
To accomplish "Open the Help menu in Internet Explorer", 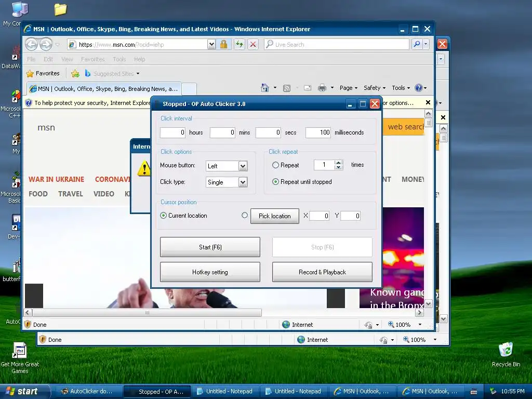I will tap(139, 59).
